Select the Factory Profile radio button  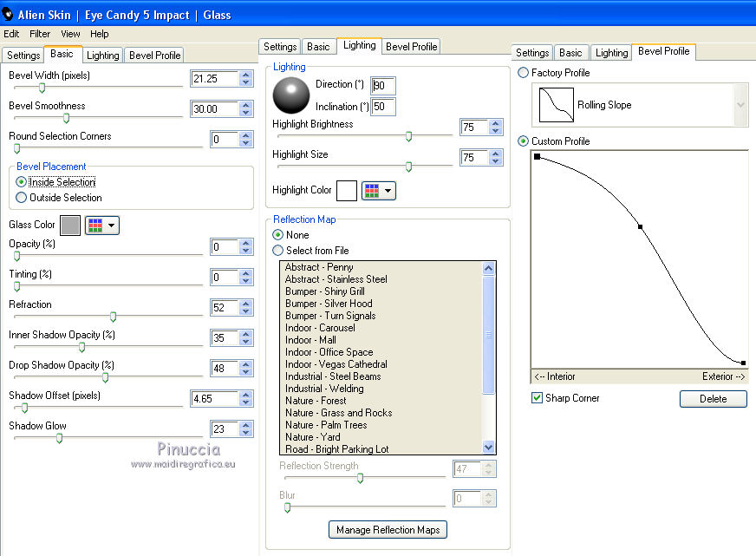pos(523,73)
